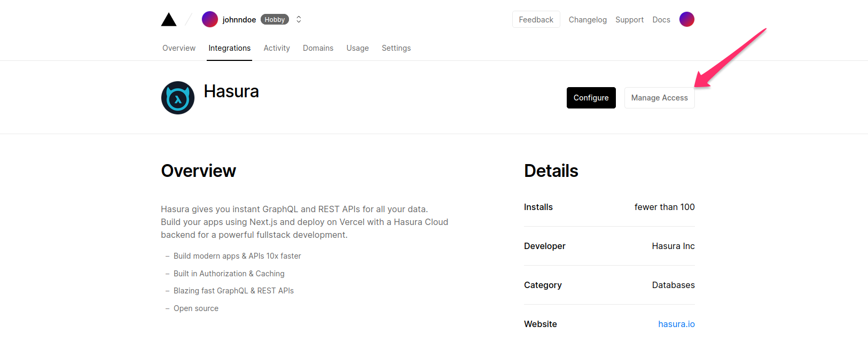The width and height of the screenshot is (868, 349).
Task: Click the Hobby plan badge
Action: pyautogui.click(x=275, y=20)
